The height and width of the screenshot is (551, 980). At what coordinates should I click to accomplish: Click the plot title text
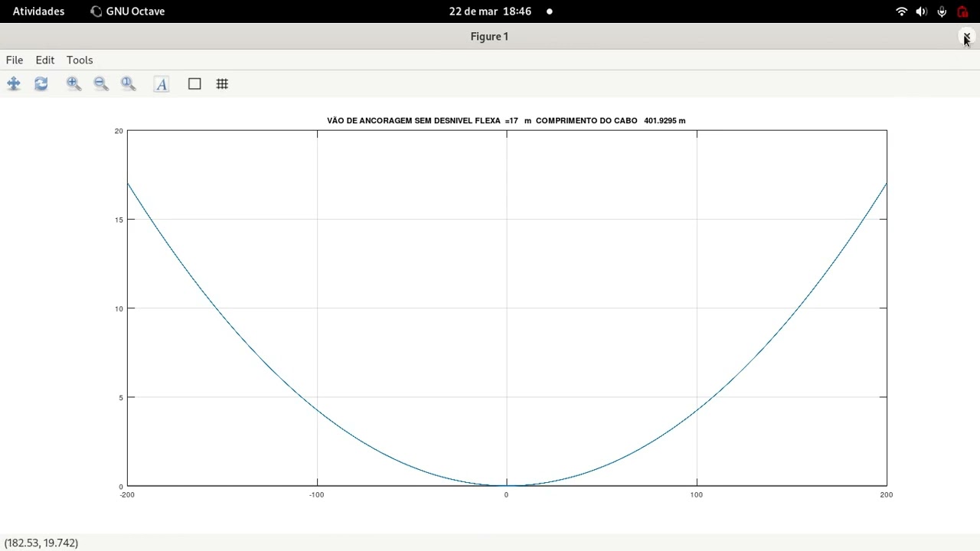click(506, 121)
